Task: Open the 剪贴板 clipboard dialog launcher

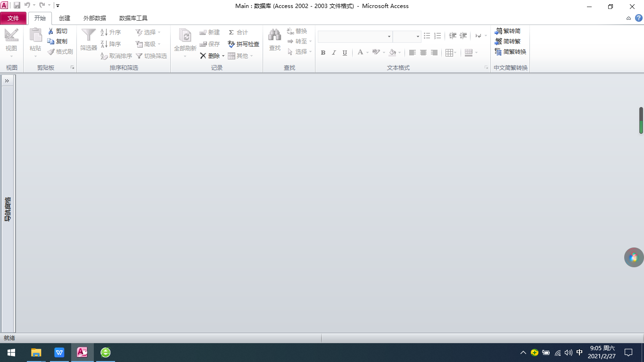Action: tap(73, 68)
